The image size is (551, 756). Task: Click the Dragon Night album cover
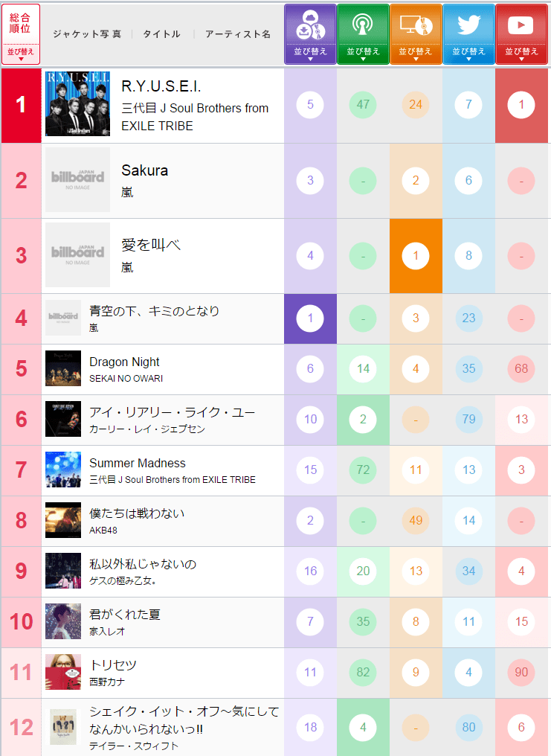click(x=63, y=369)
